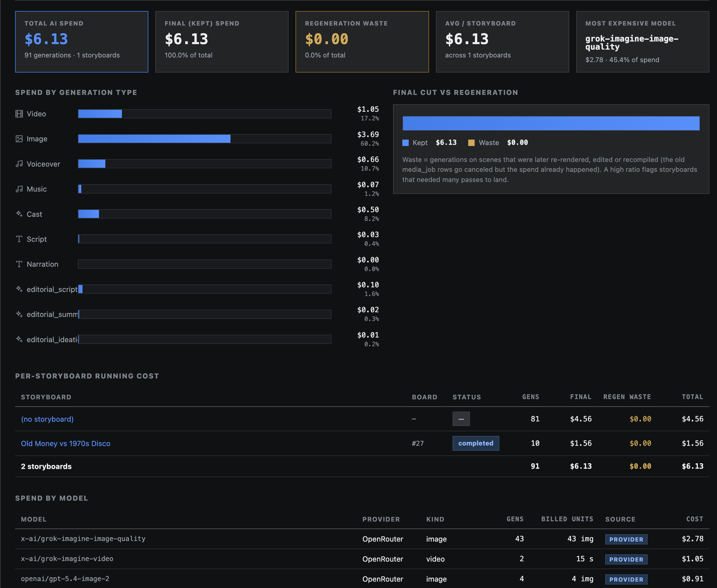
Task: Click the Narration text icon
Action: (19, 264)
